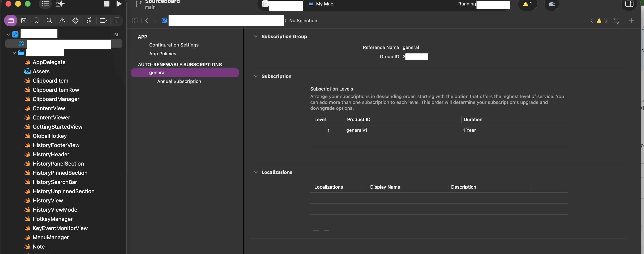Open the Report navigator icon
The height and width of the screenshot is (254, 644).
click(117, 21)
